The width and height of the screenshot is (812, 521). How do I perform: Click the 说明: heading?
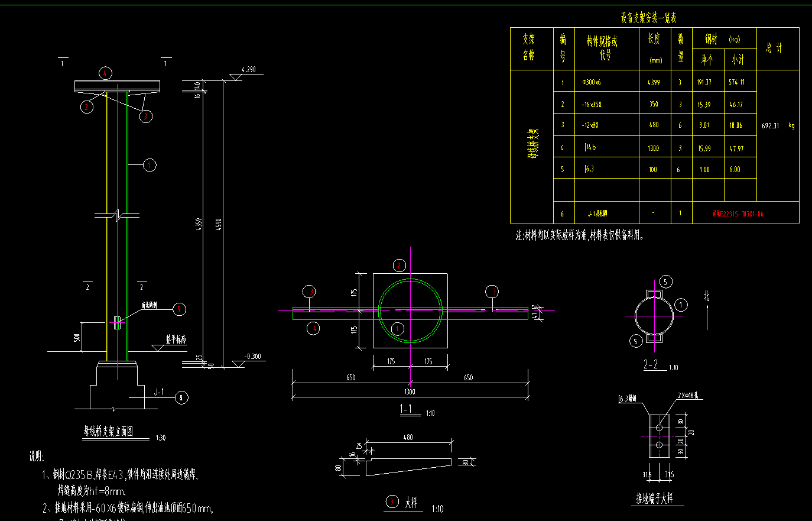pos(36,457)
